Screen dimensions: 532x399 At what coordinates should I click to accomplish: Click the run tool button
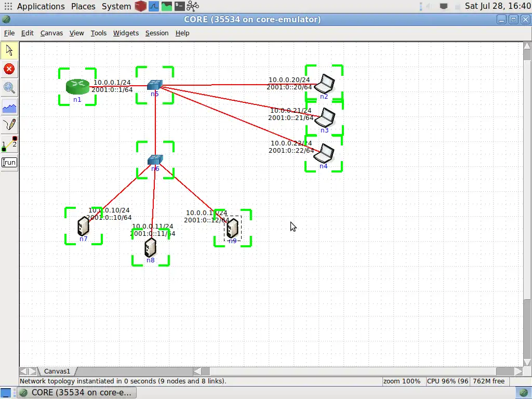click(x=9, y=162)
